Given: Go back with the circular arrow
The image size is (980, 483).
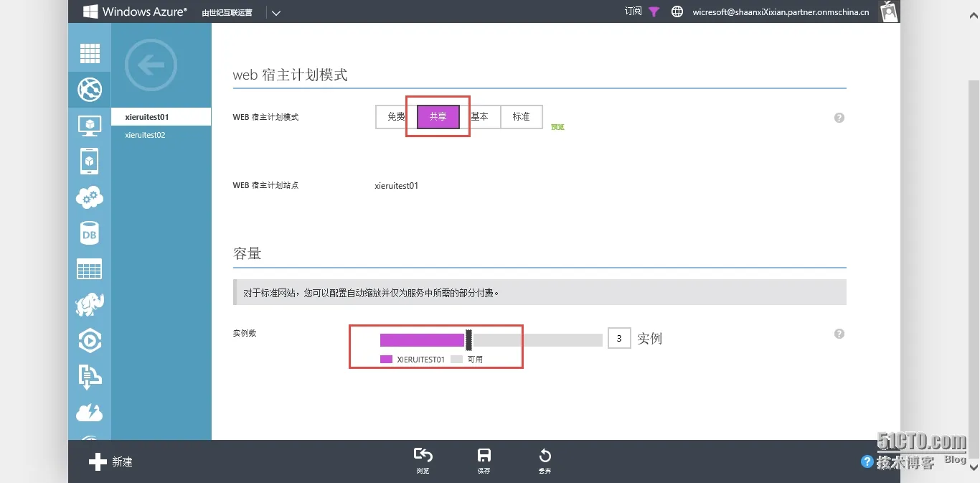Looking at the screenshot, I should click(151, 65).
